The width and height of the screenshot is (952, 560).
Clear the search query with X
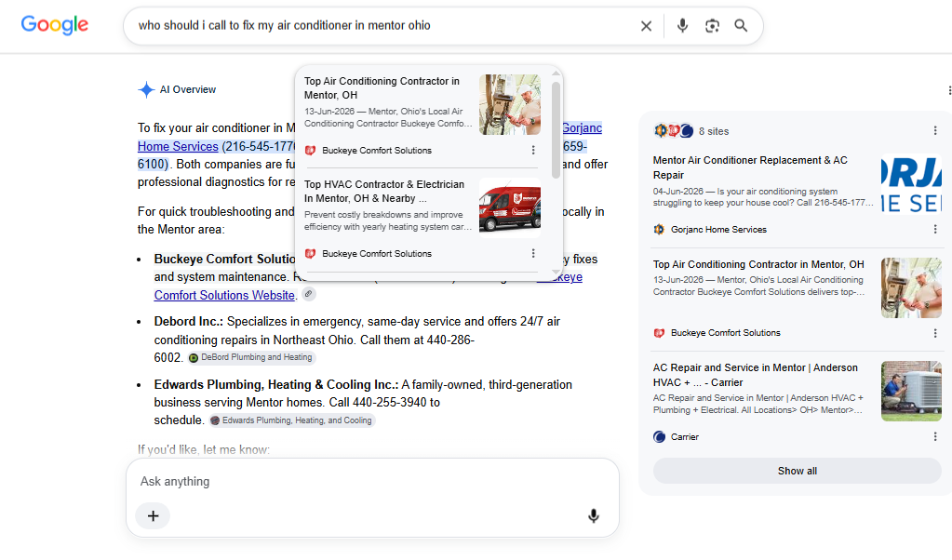coord(646,25)
